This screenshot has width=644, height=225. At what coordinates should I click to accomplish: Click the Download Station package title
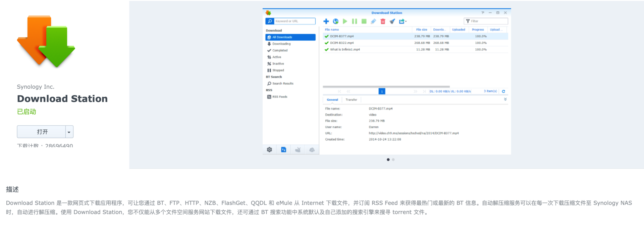click(62, 99)
